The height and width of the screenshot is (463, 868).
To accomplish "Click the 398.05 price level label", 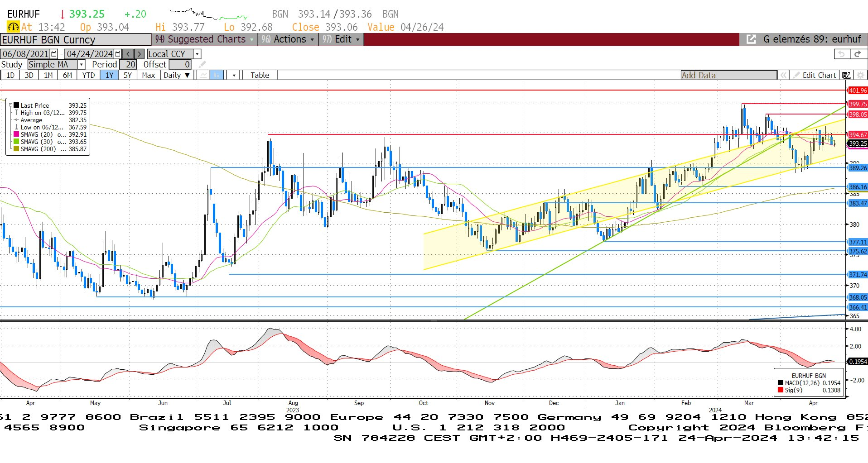I will (858, 115).
